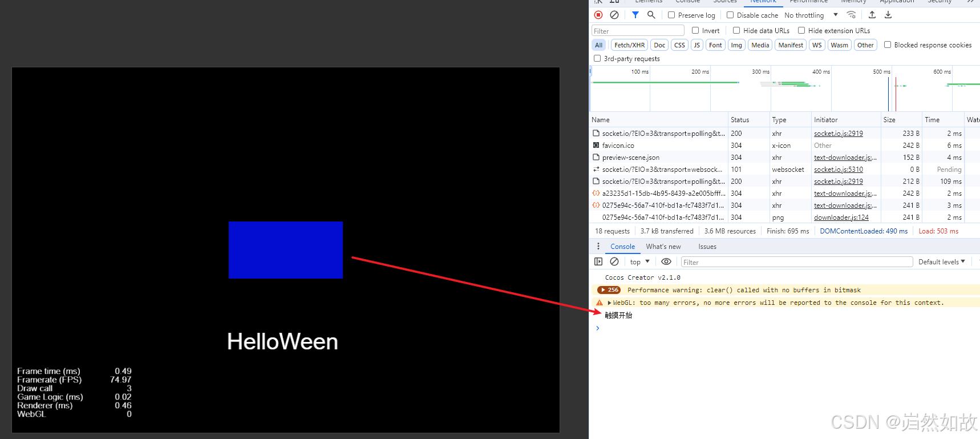The height and width of the screenshot is (439, 980).
Task: Filter requests by WS type
Action: coord(817,45)
